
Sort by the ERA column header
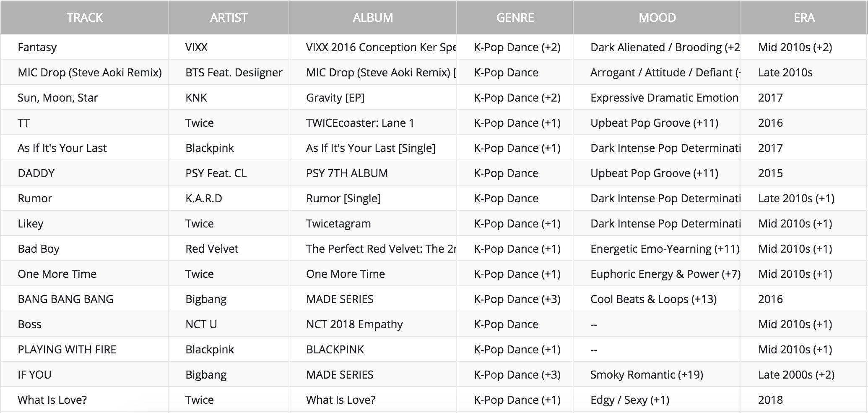pos(804,18)
